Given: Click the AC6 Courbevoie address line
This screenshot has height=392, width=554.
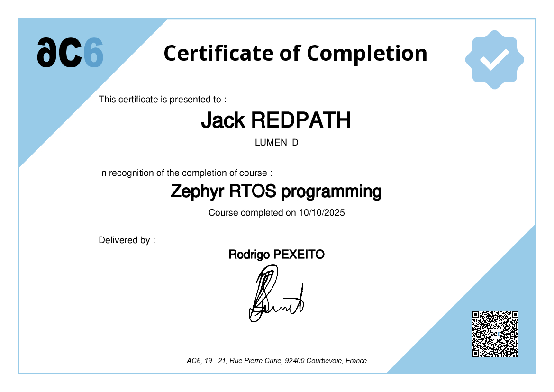Looking at the screenshot, I should [277, 361].
